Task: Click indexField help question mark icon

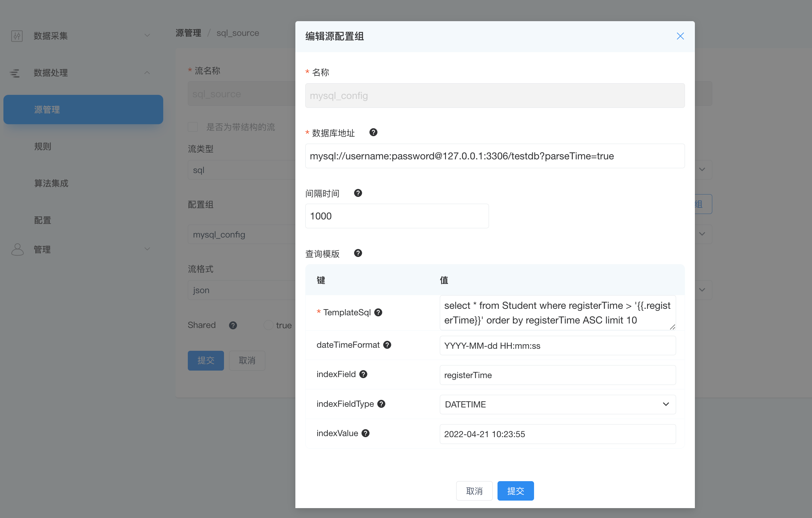Action: click(363, 374)
